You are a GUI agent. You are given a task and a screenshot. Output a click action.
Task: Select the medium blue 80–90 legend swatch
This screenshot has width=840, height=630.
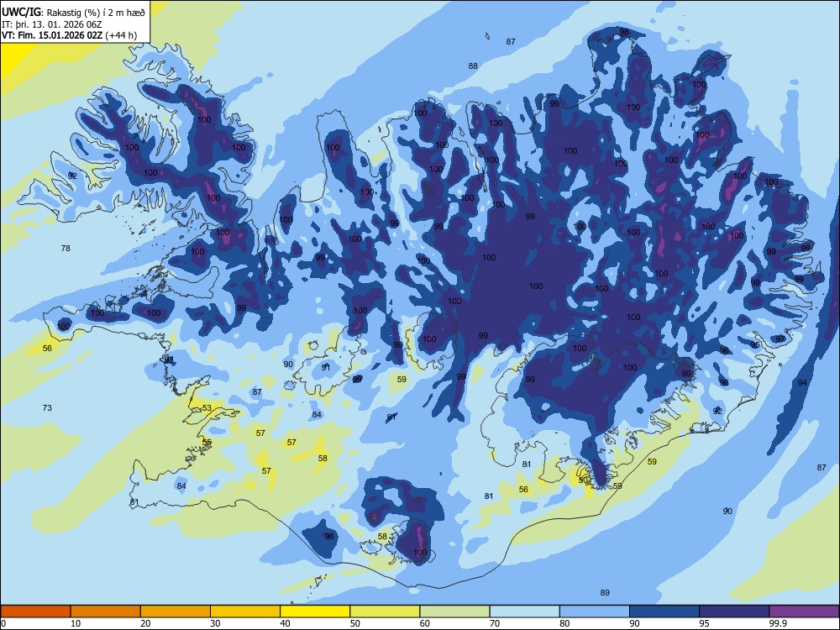point(595,612)
